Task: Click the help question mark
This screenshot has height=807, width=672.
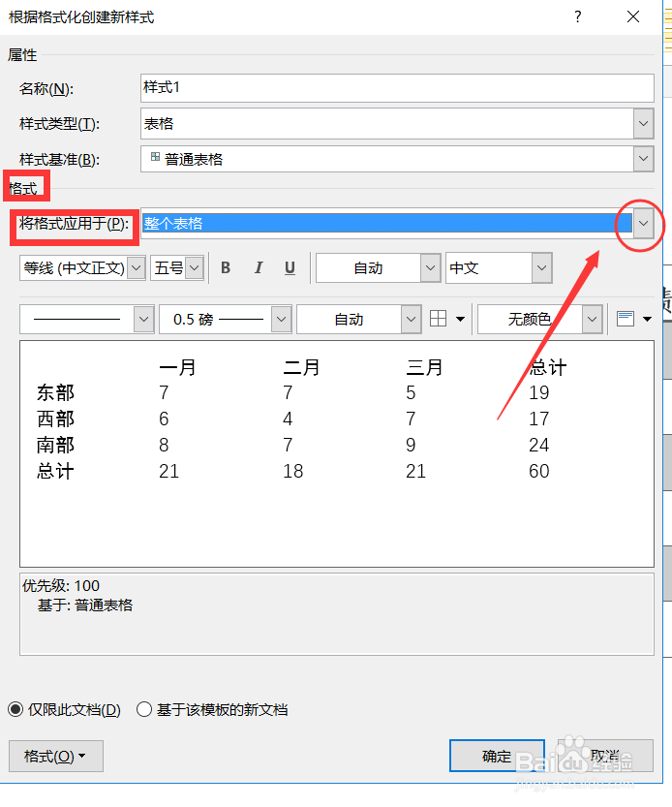Action: click(x=578, y=17)
